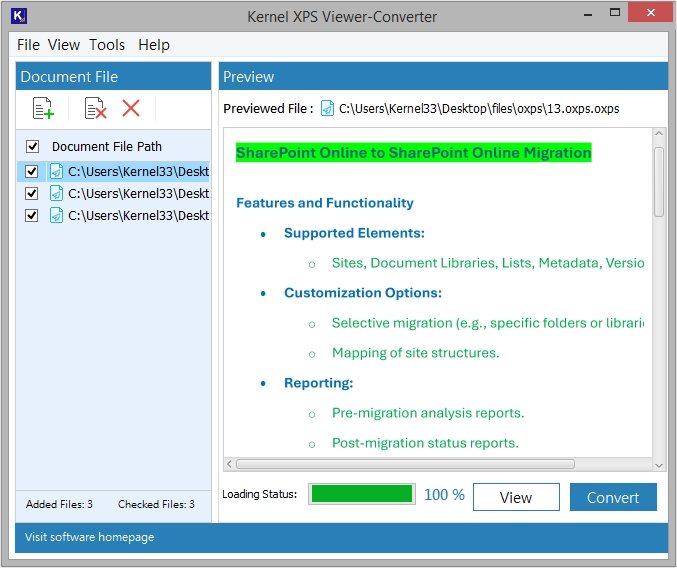Open the Visit software homepage link
Viewport: 677px width, 568px height.
click(x=90, y=537)
